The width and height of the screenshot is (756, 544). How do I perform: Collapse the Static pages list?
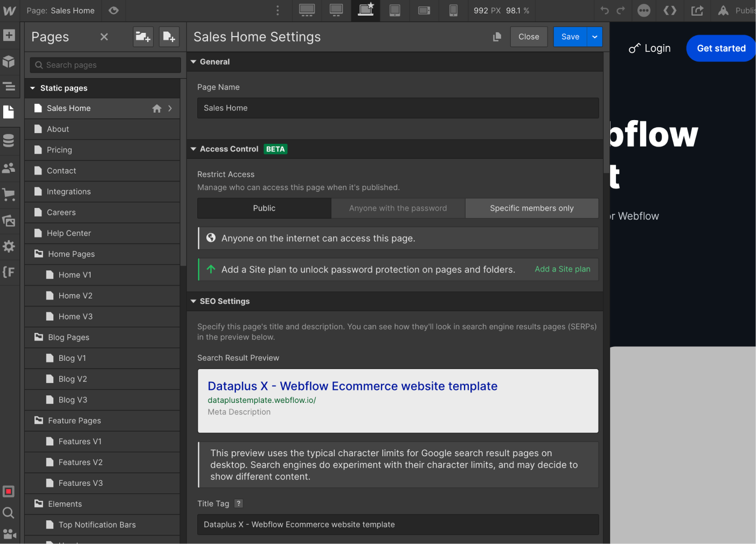pos(33,88)
